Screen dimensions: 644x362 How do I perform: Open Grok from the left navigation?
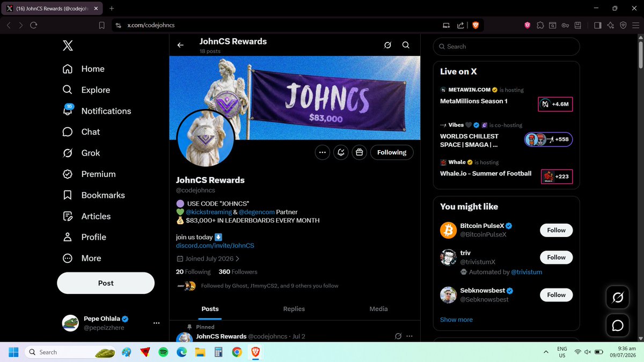pyautogui.click(x=82, y=153)
